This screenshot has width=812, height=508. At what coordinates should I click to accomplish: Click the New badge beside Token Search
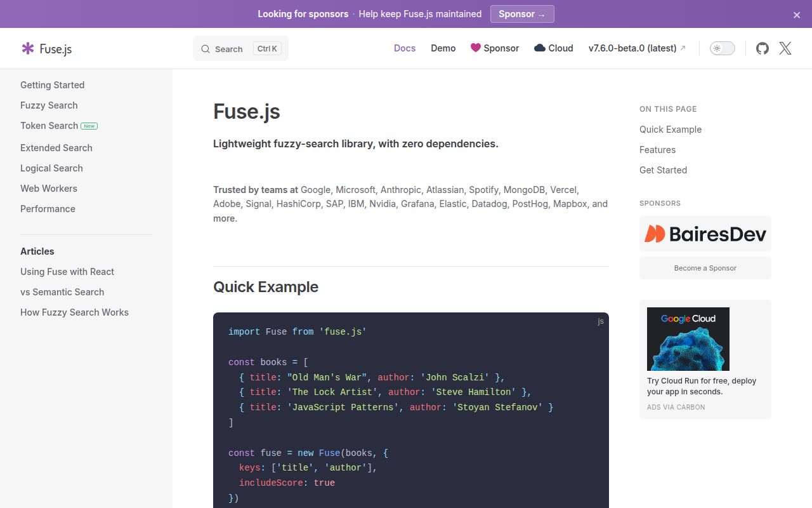89,126
